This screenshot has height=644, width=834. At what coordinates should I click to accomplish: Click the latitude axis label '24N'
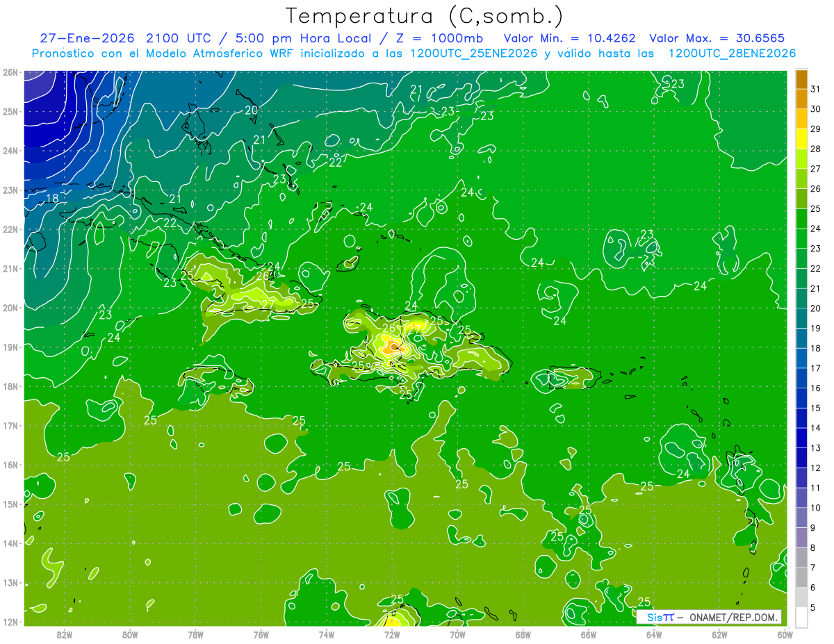pos(10,151)
